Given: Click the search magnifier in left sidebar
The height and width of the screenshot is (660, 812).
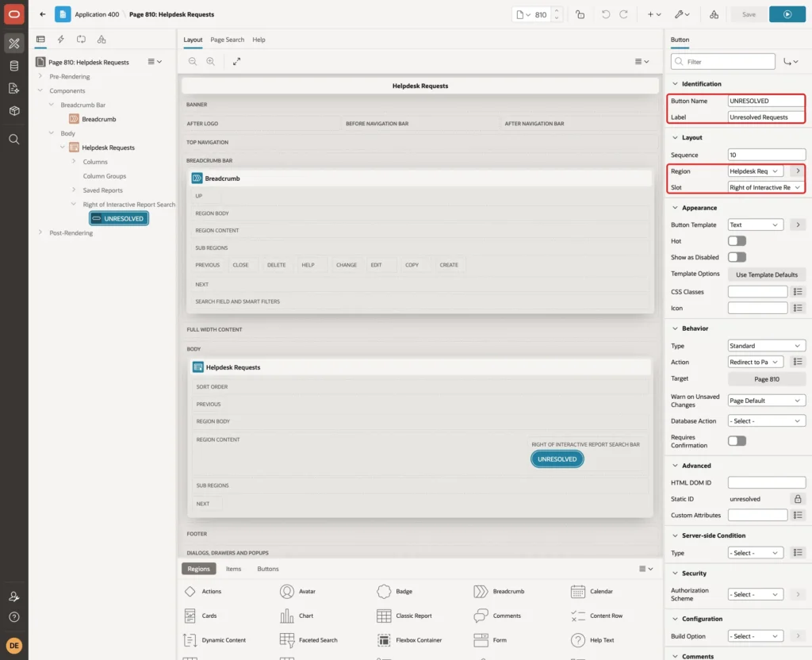Looking at the screenshot, I should click(14, 140).
